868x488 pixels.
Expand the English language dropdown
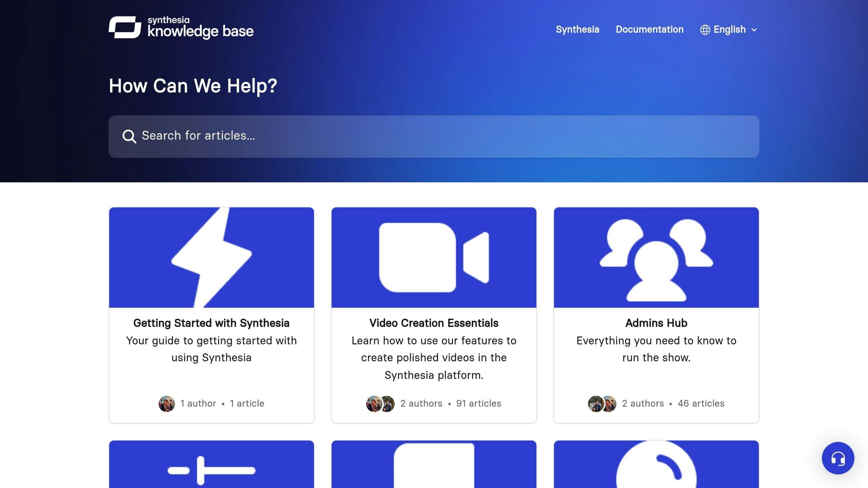click(729, 30)
